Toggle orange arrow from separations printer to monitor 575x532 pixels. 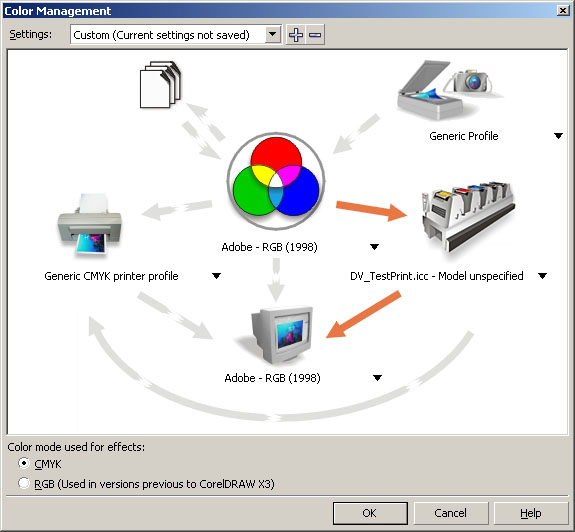(363, 314)
